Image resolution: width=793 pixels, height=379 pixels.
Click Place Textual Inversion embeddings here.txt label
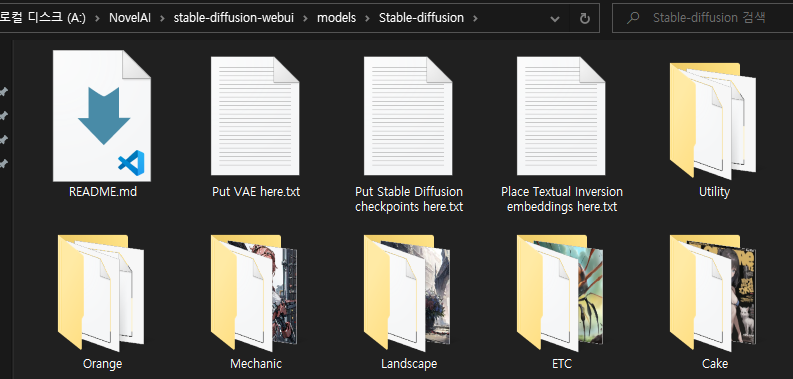[x=562, y=199]
